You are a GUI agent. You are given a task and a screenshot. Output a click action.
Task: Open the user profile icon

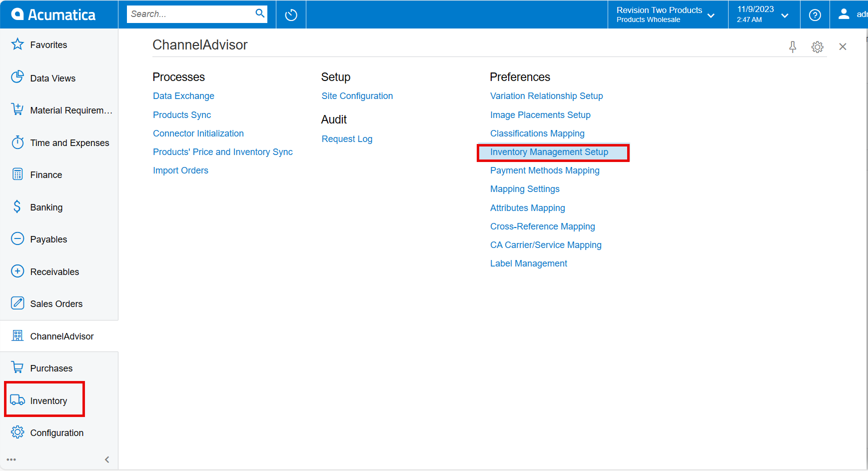[844, 14]
